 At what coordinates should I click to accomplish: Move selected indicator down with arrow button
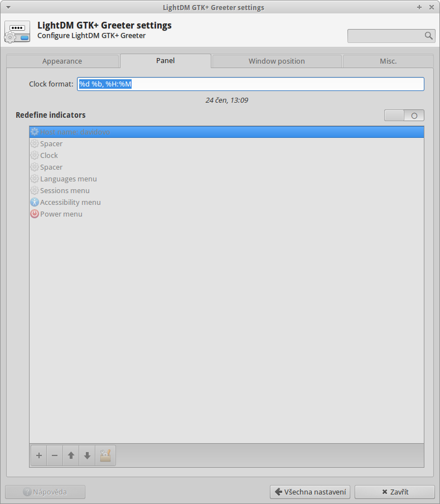87,455
